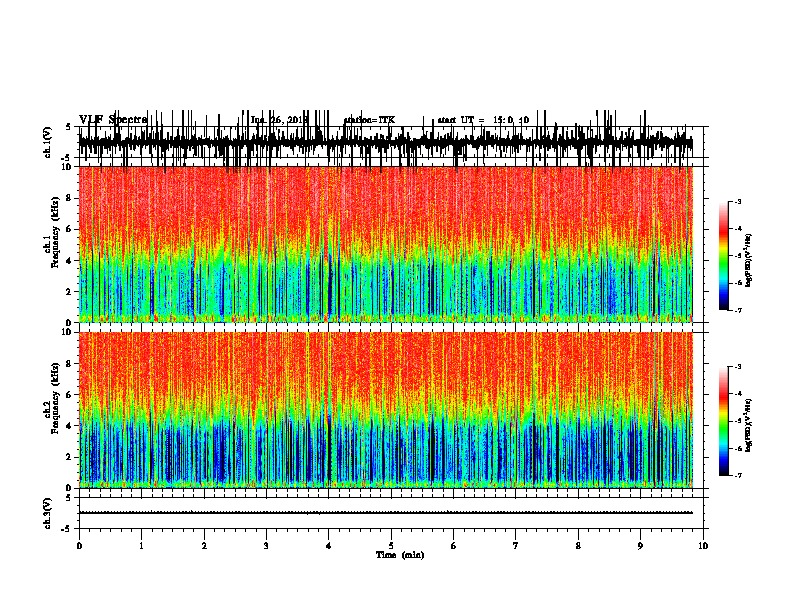
Task: Click the time axis tick label '6'
Action: 453,546
